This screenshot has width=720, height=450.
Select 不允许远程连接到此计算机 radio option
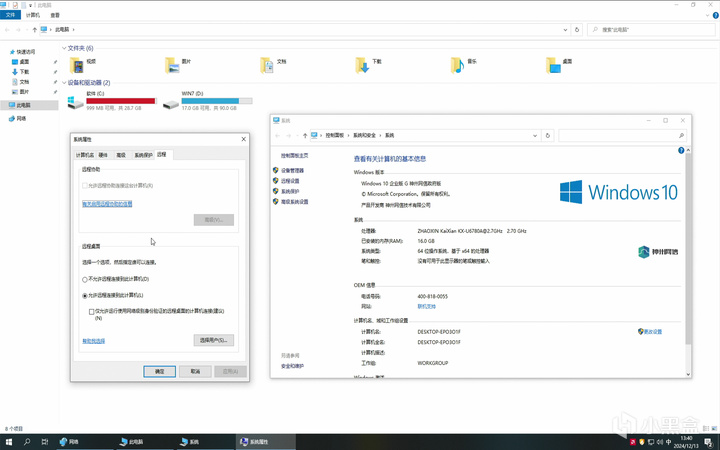click(84, 279)
